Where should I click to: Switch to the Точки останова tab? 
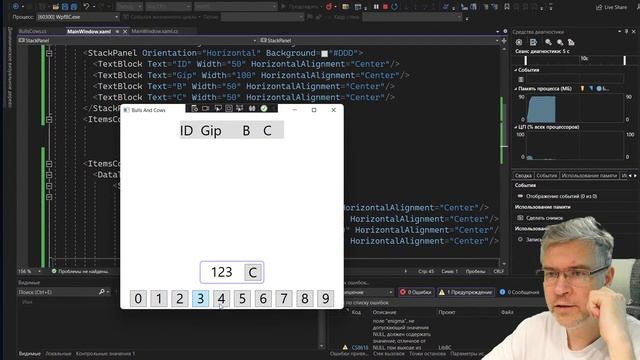pyautogui.click(x=427, y=353)
